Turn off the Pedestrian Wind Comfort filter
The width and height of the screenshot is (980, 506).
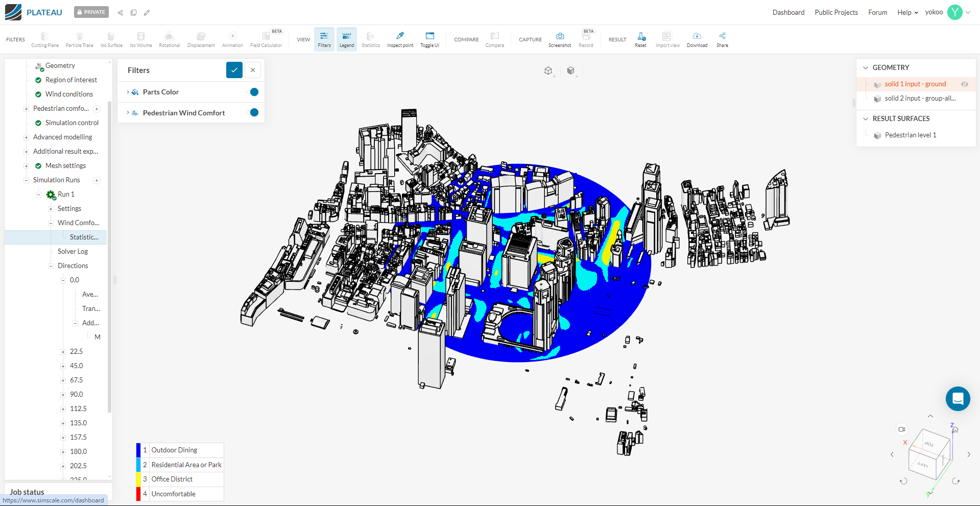point(253,113)
